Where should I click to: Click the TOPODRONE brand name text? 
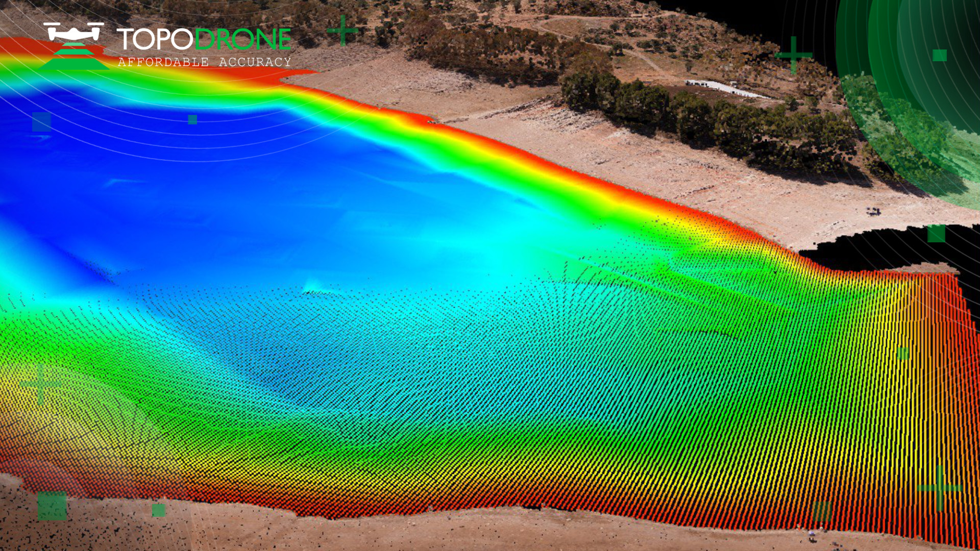[204, 39]
